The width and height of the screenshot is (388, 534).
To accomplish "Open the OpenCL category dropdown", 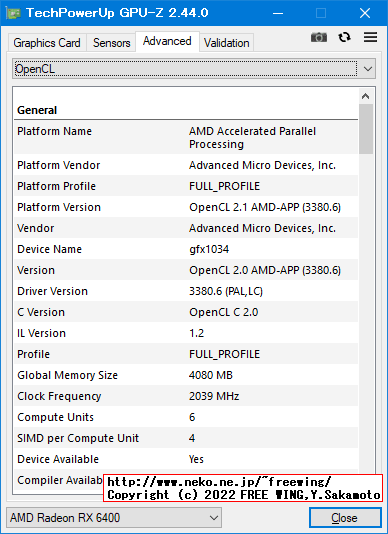I will pyautogui.click(x=194, y=69).
